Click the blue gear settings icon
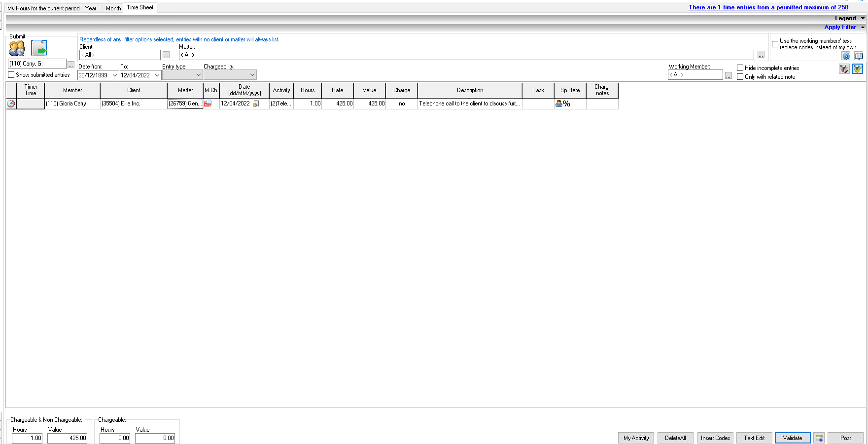Screen dimensions: 868x444 click(x=846, y=56)
